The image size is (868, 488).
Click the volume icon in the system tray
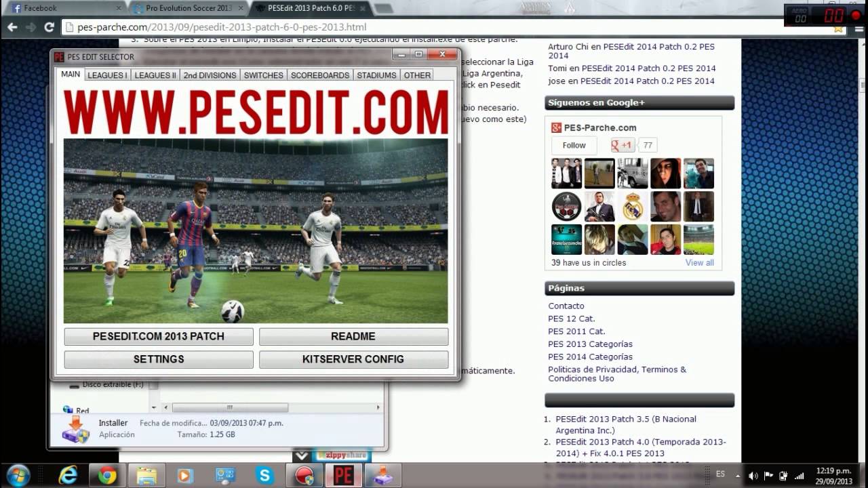click(753, 476)
